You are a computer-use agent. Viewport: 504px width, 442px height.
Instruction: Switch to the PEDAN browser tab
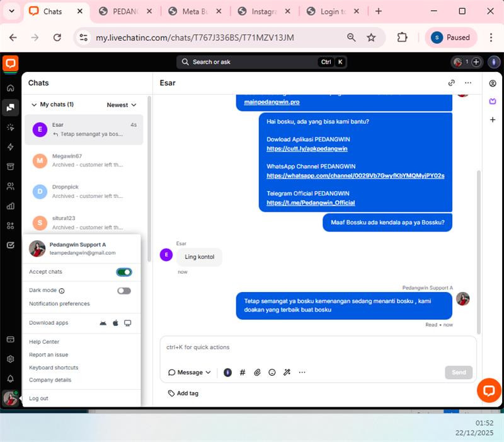pos(125,11)
